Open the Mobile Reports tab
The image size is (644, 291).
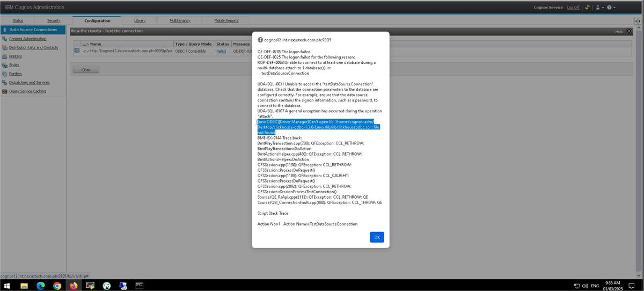pos(226,20)
